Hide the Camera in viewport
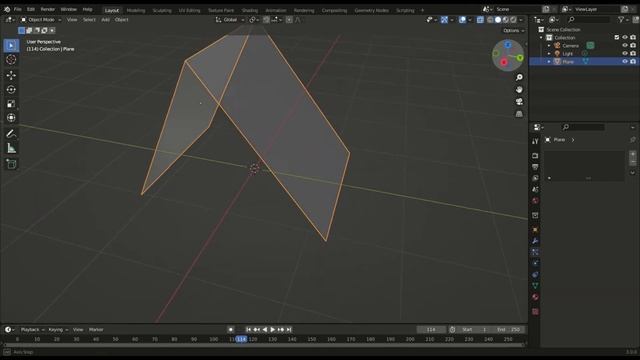Screen dimensions: 640x360 pyautogui.click(x=624, y=45)
